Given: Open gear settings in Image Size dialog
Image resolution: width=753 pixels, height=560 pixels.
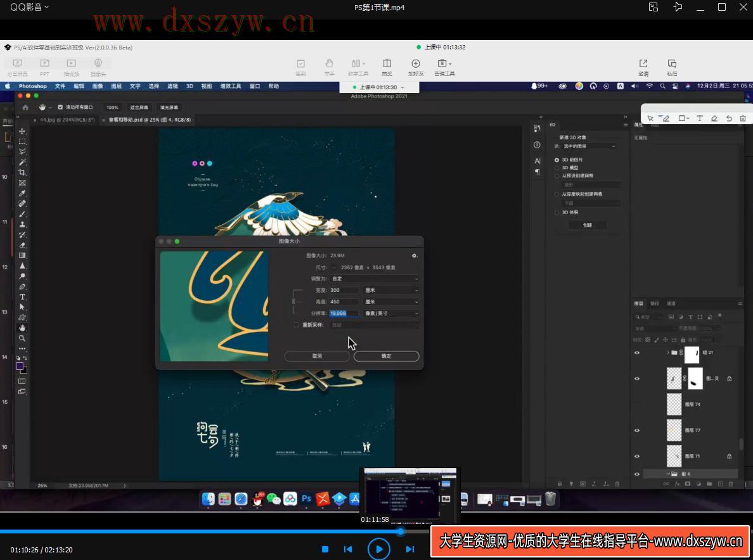Looking at the screenshot, I should 415,256.
